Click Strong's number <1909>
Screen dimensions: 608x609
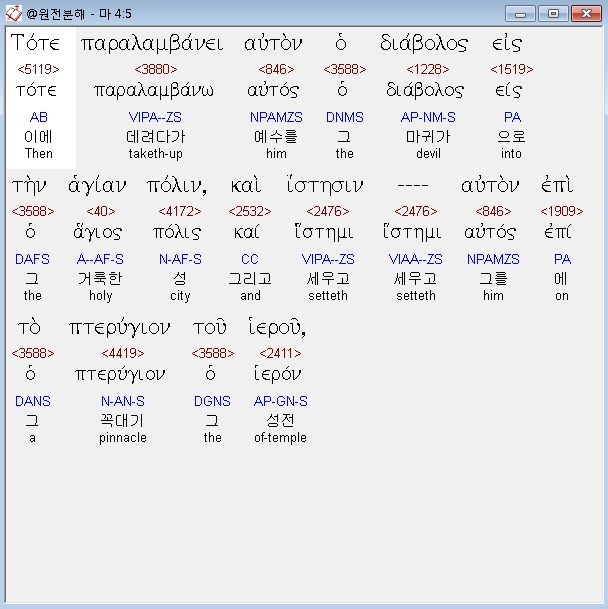[562, 211]
